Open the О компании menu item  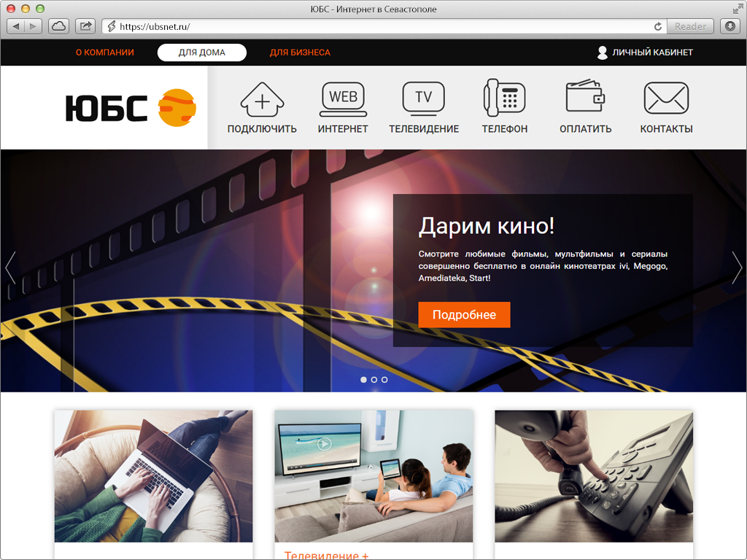coord(104,52)
